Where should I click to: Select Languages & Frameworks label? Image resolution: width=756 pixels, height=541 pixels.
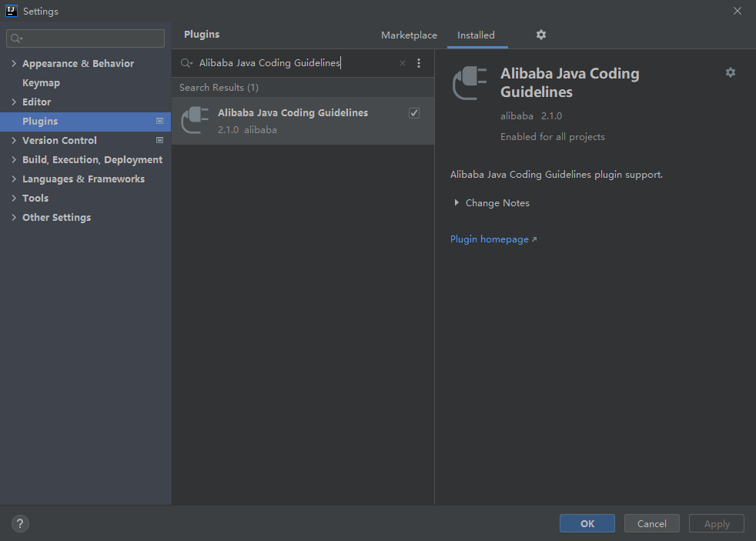click(x=83, y=179)
